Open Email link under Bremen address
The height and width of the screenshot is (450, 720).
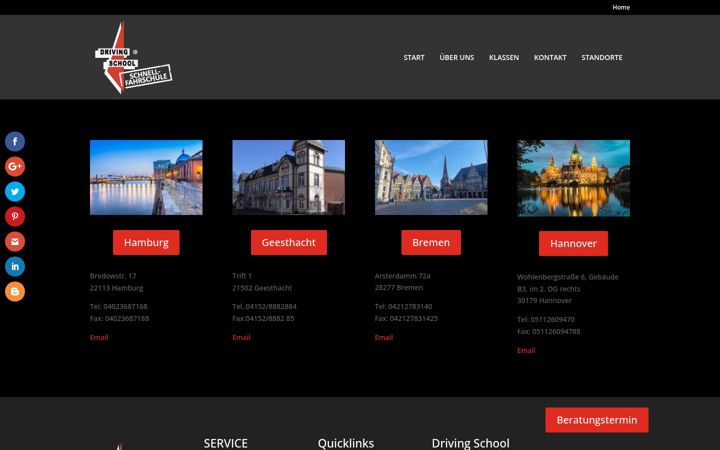click(x=383, y=337)
